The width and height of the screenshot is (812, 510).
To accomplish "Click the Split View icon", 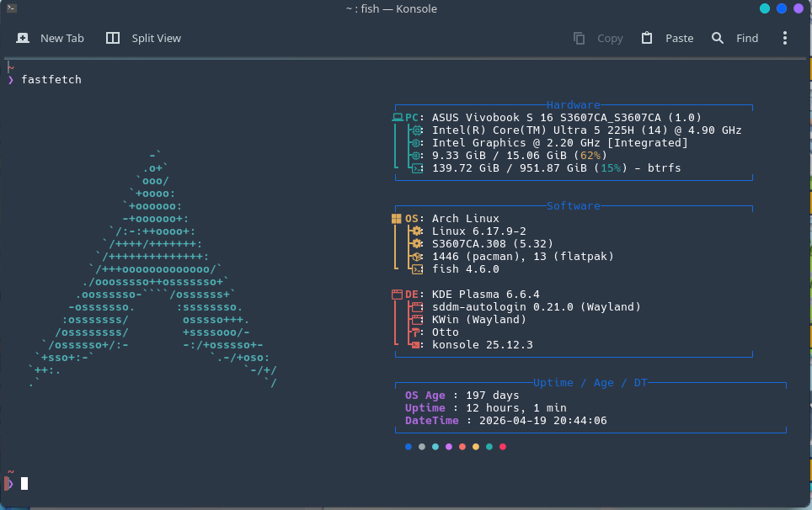I will click(113, 38).
